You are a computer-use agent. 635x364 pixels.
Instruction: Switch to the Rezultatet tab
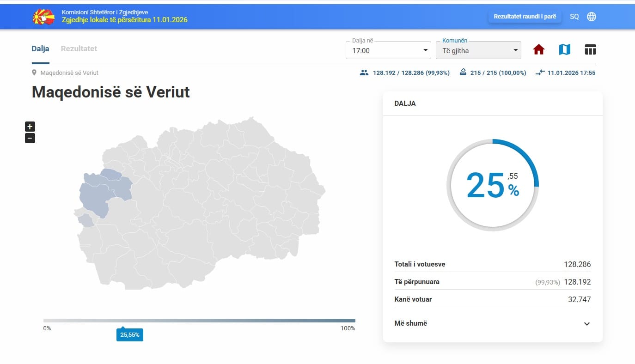[79, 48]
